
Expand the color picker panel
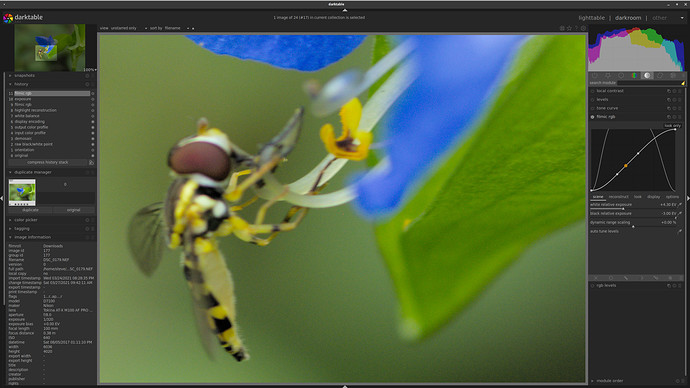pyautogui.click(x=10, y=220)
